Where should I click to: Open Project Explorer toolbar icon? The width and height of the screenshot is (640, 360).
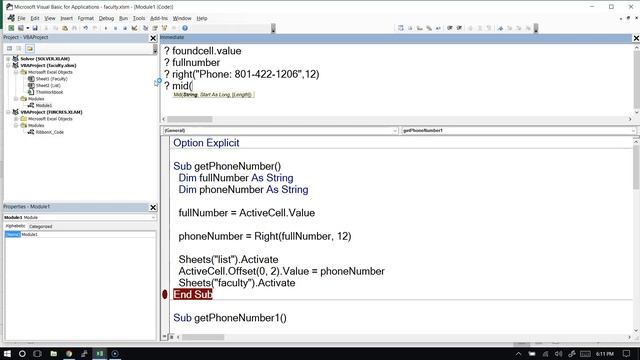point(145,28)
